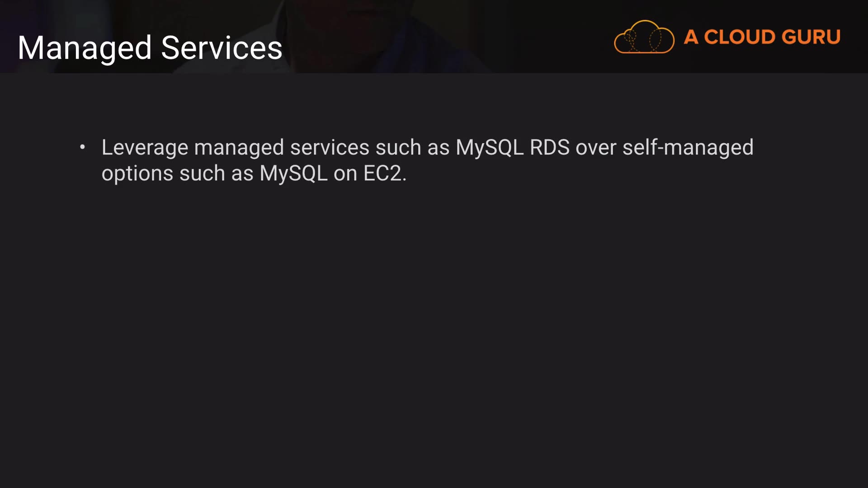868x488 pixels.
Task: Click the word "Managed" in the title
Action: pyautogui.click(x=85, y=48)
